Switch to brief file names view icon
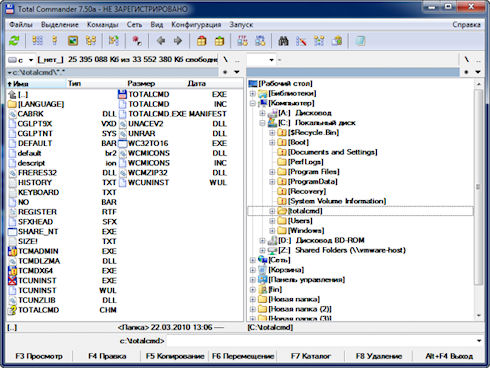490x368 pixels. 37,41
